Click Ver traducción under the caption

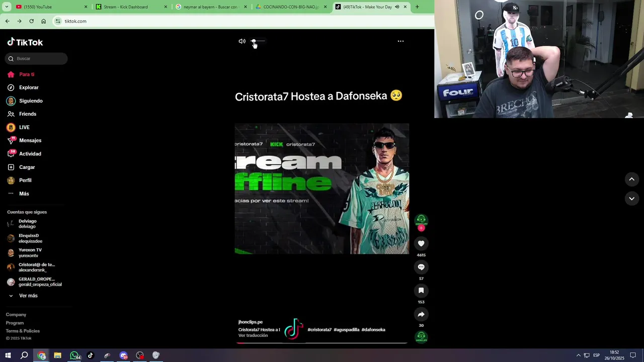tap(253, 335)
